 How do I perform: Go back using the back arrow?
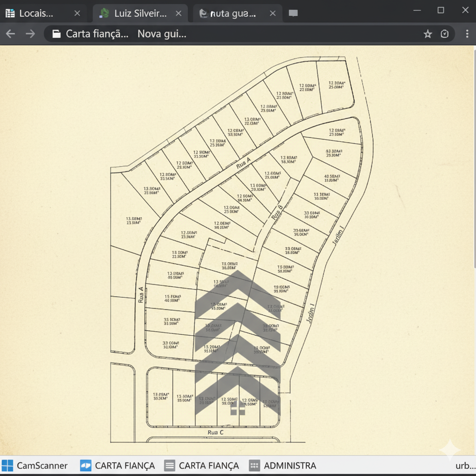10,34
